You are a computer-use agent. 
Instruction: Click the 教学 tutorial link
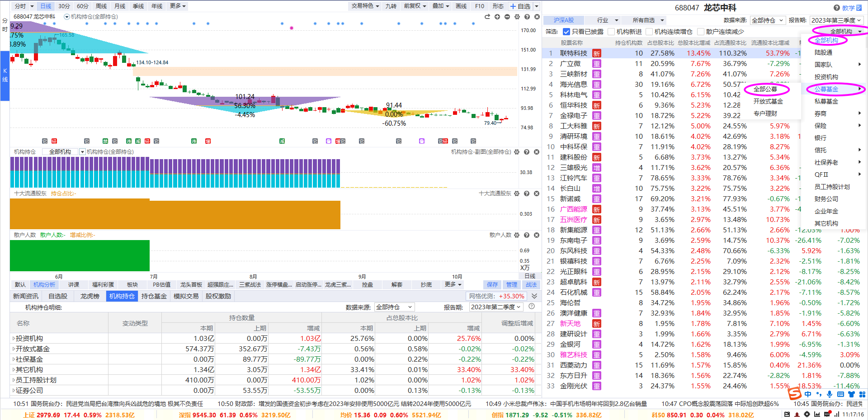click(848, 8)
